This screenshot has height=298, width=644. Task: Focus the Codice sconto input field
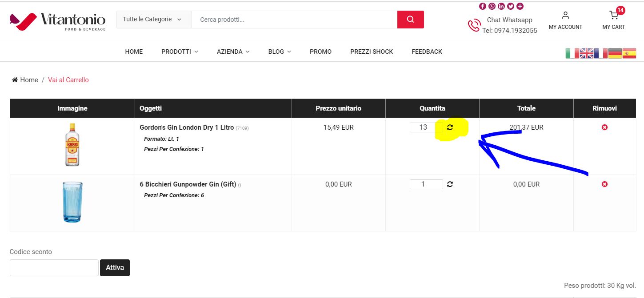[x=54, y=268]
